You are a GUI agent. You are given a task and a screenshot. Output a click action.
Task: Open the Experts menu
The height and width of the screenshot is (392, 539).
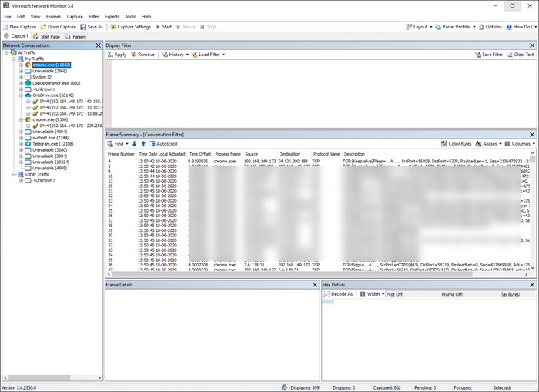coord(112,16)
